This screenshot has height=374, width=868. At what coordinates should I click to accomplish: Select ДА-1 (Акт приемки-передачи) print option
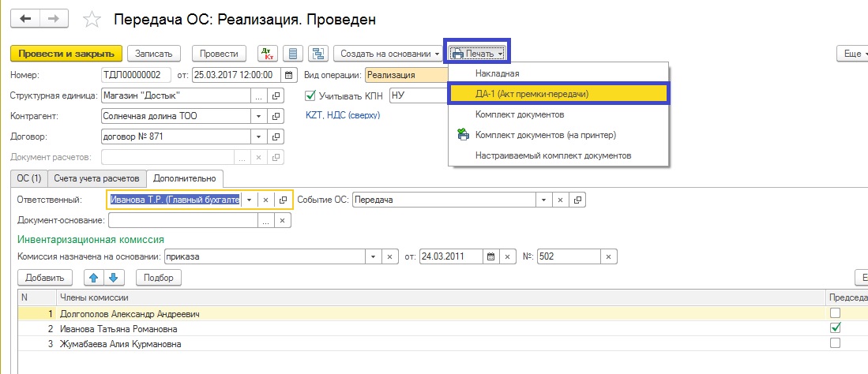point(532,93)
